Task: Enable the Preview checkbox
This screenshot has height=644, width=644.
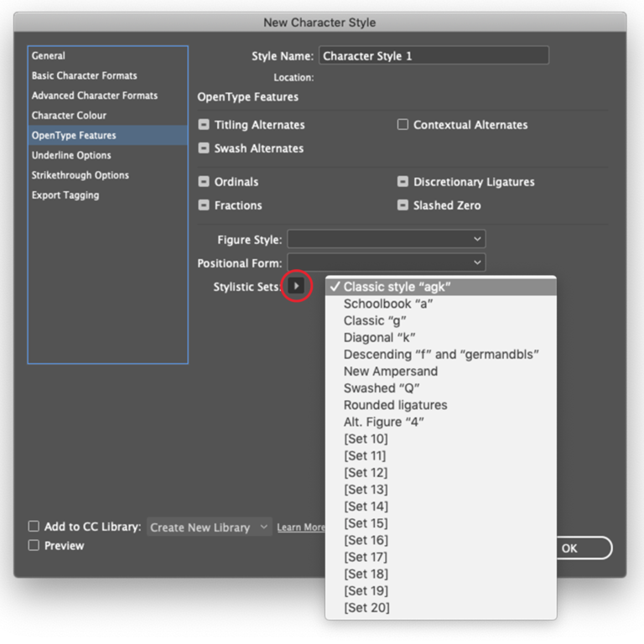Action: [x=34, y=546]
